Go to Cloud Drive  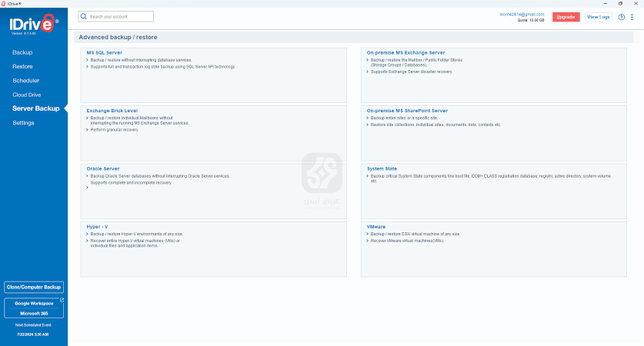(27, 95)
